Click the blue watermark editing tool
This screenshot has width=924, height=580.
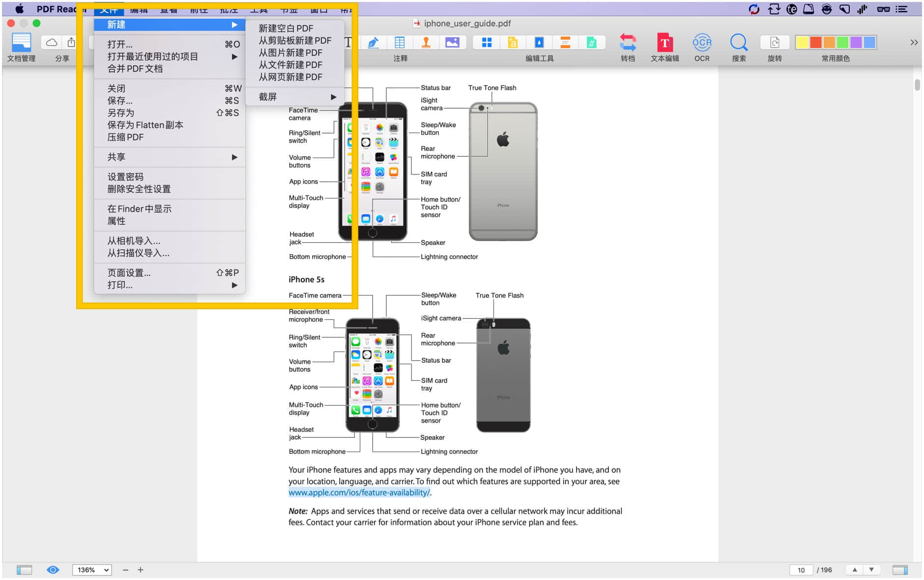(539, 43)
